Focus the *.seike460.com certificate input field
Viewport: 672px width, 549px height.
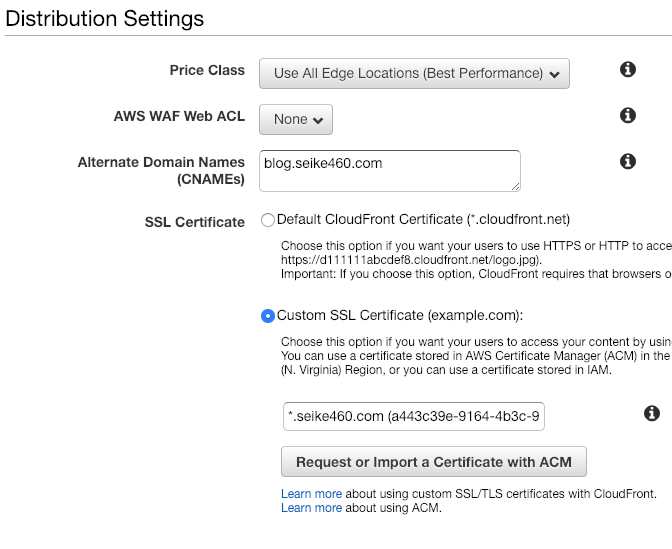[x=414, y=416]
